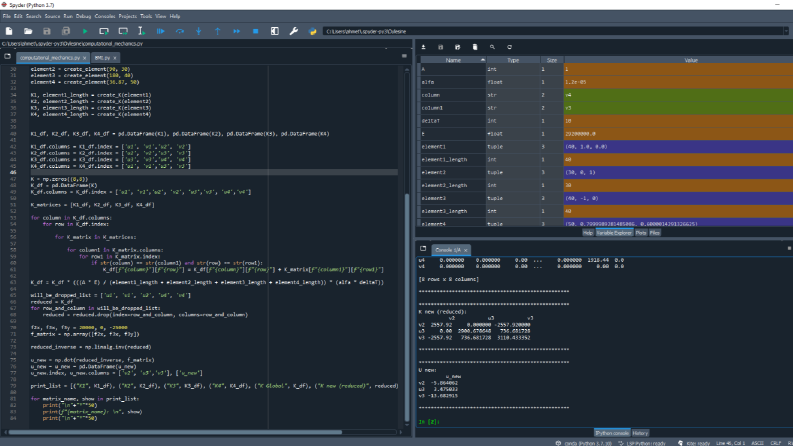
Task: Run selection or current line
Action: (x=142, y=31)
